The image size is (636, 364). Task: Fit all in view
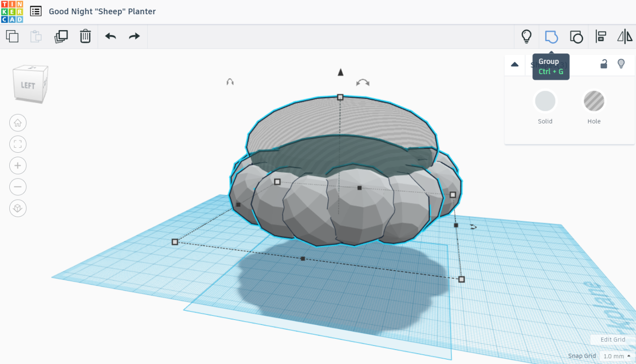18,144
